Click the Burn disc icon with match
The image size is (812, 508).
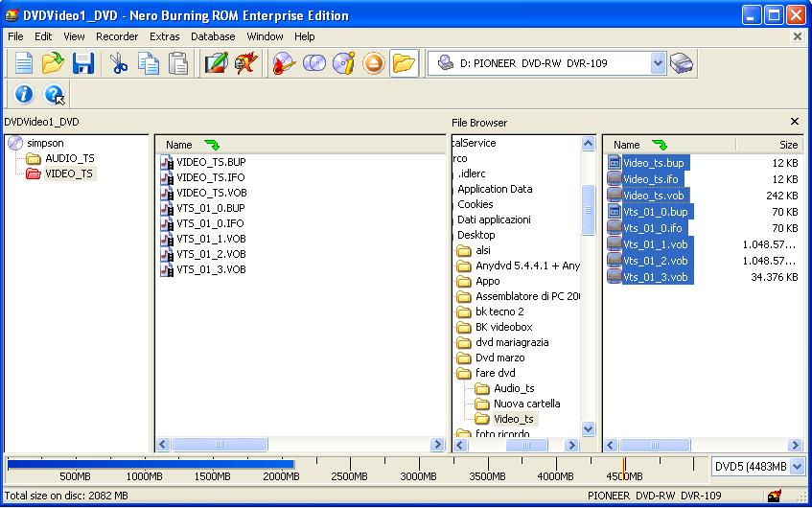pyautogui.click(x=284, y=63)
